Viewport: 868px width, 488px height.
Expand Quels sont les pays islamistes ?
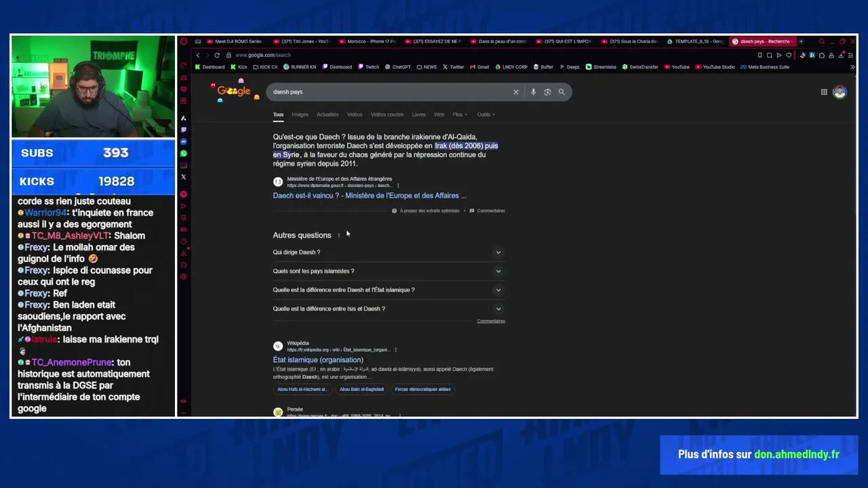[389, 271]
